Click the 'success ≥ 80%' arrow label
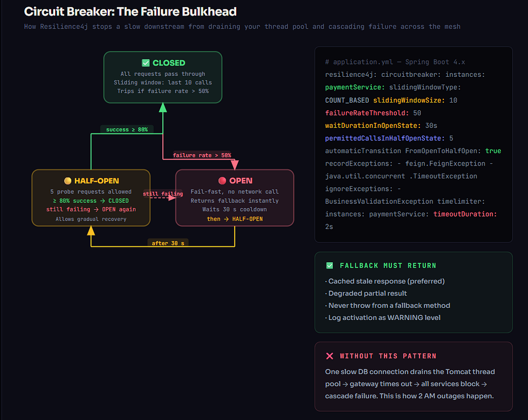Screen dimensions: 528x420 (x=127, y=129)
